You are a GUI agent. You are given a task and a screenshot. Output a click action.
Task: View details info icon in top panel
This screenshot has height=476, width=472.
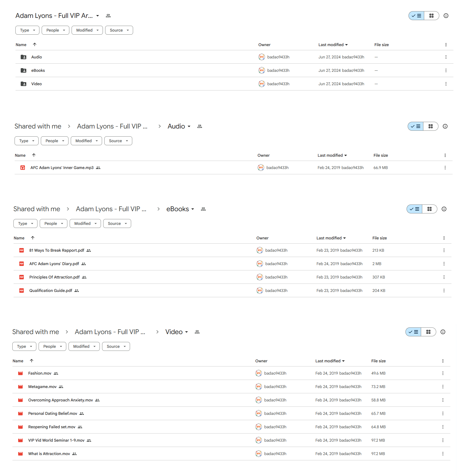click(446, 16)
